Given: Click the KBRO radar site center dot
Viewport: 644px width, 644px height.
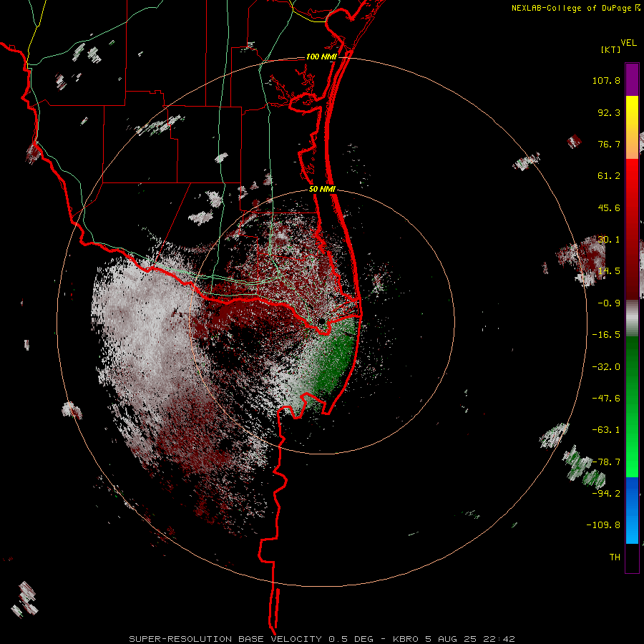Looking at the screenshot, I should tap(321, 321).
